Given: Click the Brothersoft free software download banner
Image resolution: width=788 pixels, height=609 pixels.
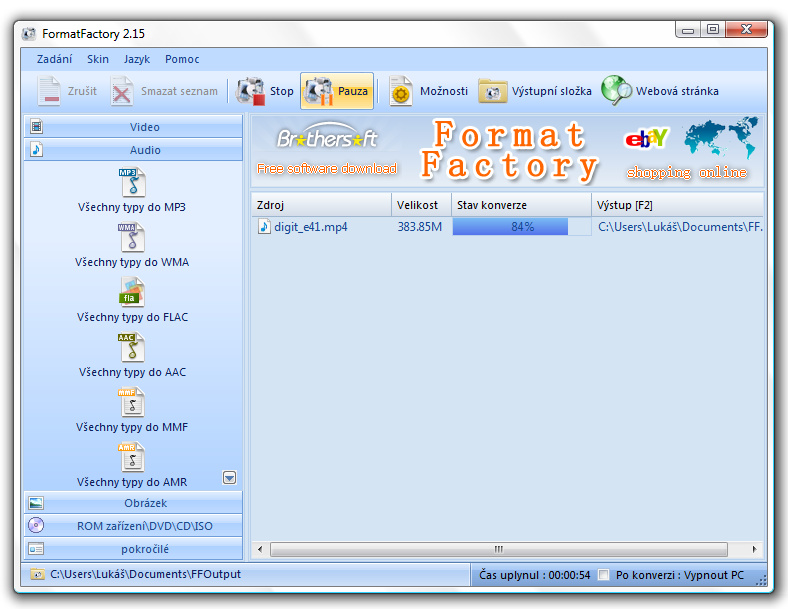Looking at the screenshot, I should [327, 151].
